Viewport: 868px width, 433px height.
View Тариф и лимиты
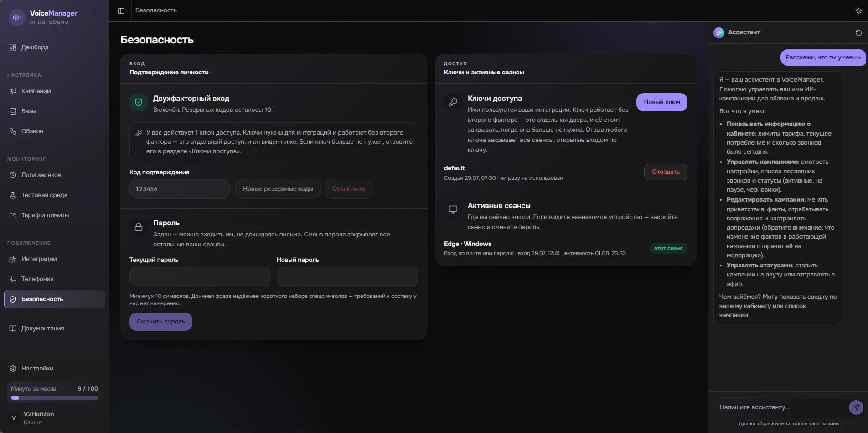point(54,215)
